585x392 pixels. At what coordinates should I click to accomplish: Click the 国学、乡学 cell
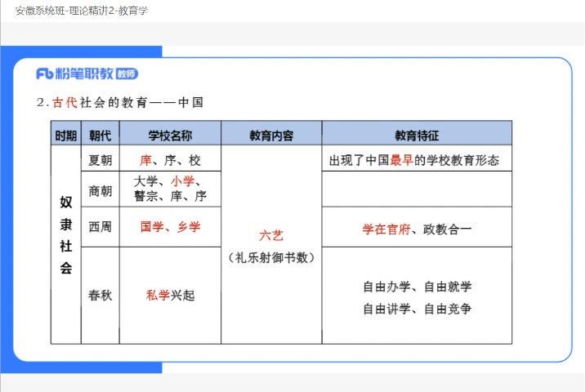[170, 227]
